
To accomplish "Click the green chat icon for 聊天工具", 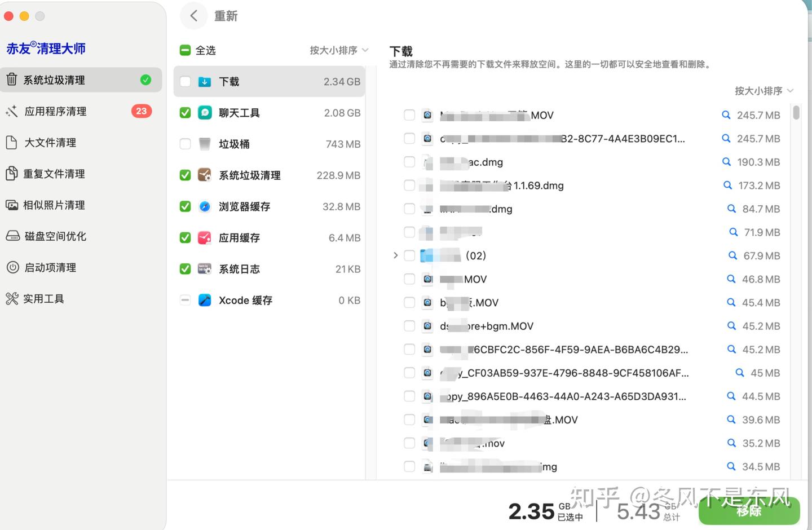I will coord(205,113).
